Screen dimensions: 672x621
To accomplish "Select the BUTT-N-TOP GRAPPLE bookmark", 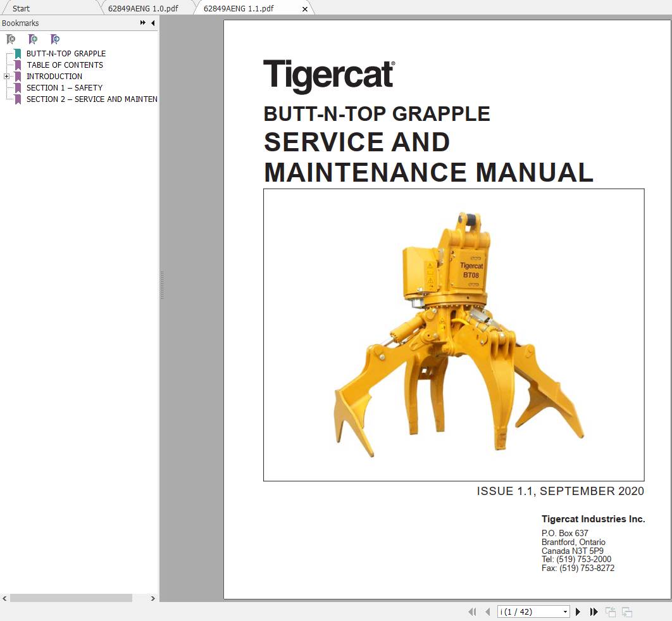I will tap(65, 53).
